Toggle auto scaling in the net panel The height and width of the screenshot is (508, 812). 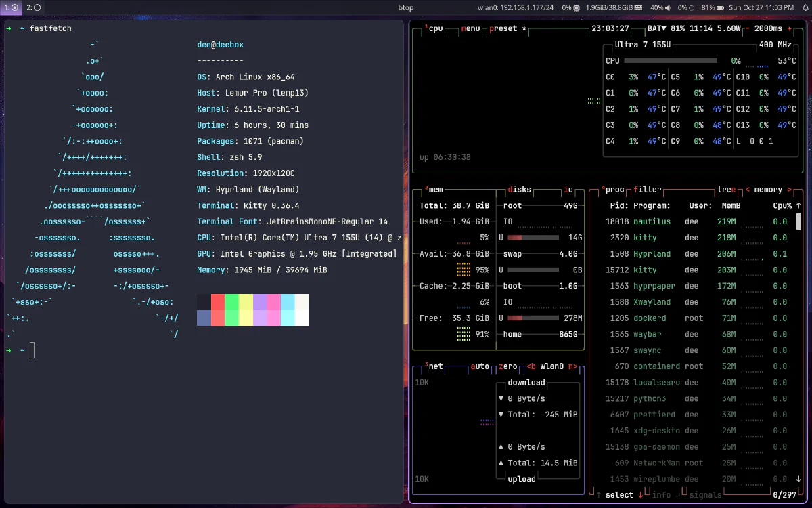click(x=480, y=366)
